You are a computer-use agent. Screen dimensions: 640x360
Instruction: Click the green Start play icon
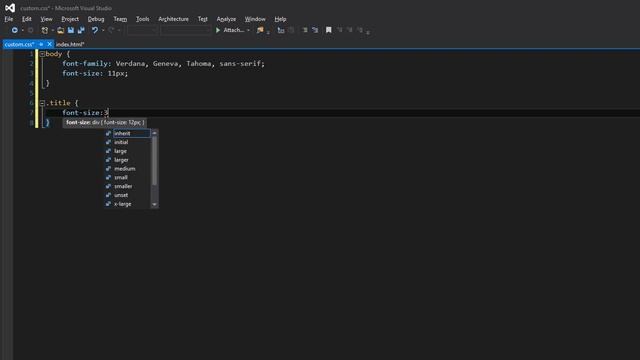tap(218, 30)
